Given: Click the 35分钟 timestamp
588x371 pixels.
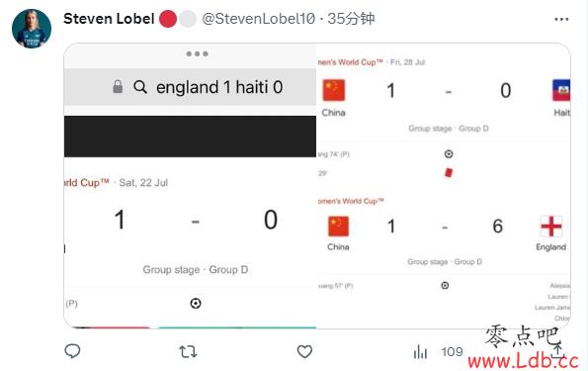Looking at the screenshot, I should pyautogui.click(x=351, y=19).
